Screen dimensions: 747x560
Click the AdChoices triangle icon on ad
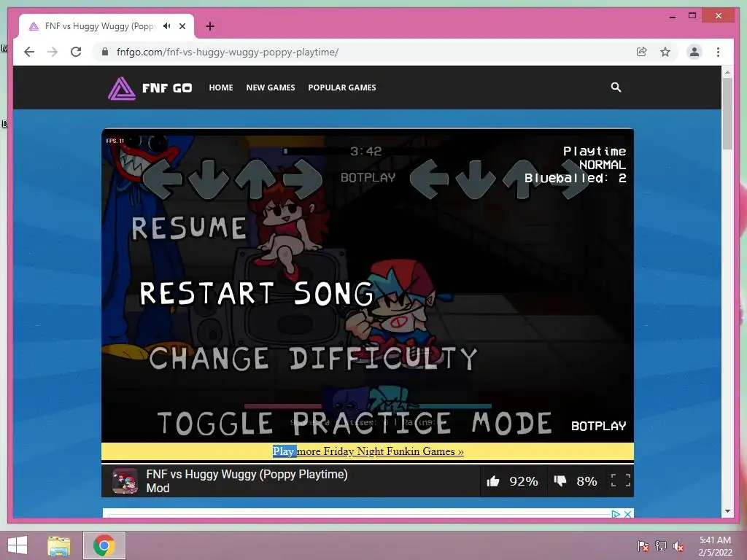coord(616,514)
